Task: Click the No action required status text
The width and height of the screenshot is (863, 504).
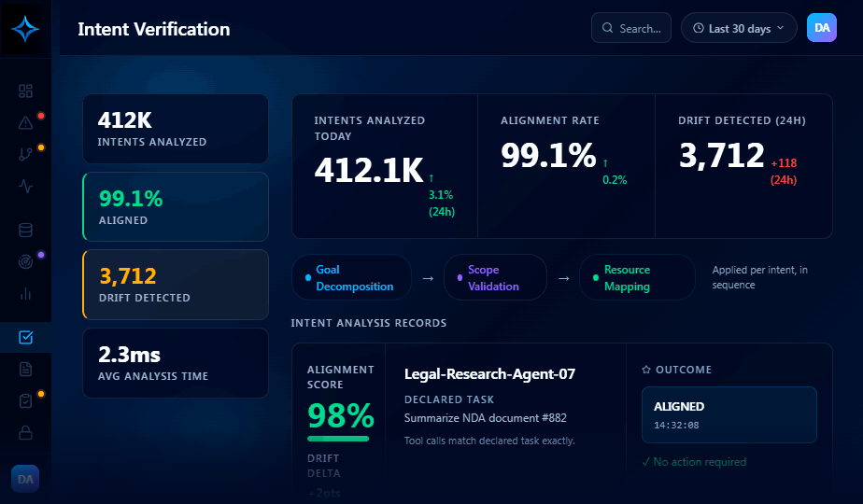Action: (x=694, y=462)
